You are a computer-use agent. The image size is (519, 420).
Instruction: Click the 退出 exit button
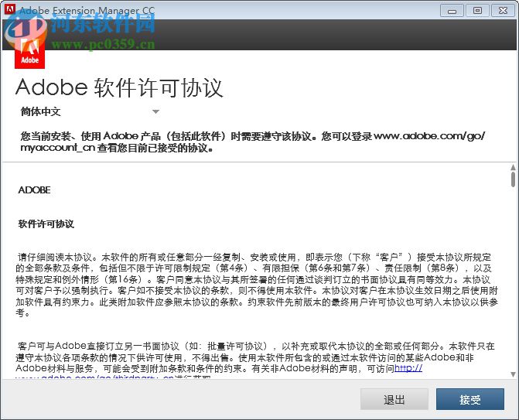(394, 399)
